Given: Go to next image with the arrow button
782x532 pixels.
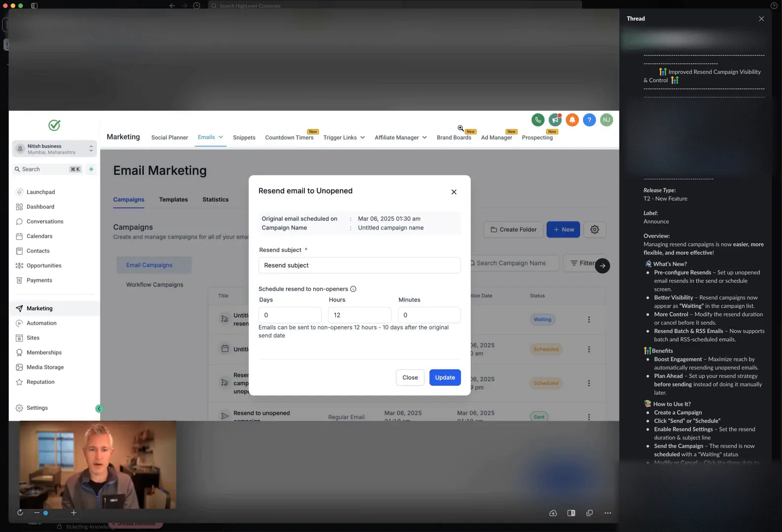Looking at the screenshot, I should (x=602, y=266).
